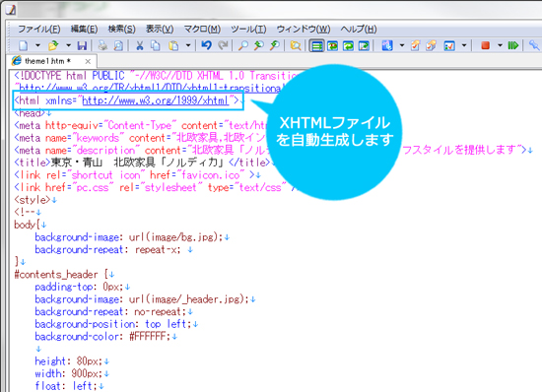Open the ヘルプ(H) menu
This screenshot has width=542, height=392.
click(359, 29)
